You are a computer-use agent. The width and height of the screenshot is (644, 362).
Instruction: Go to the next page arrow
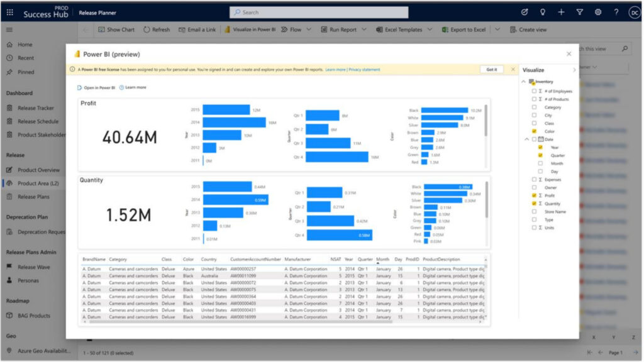(x=635, y=352)
